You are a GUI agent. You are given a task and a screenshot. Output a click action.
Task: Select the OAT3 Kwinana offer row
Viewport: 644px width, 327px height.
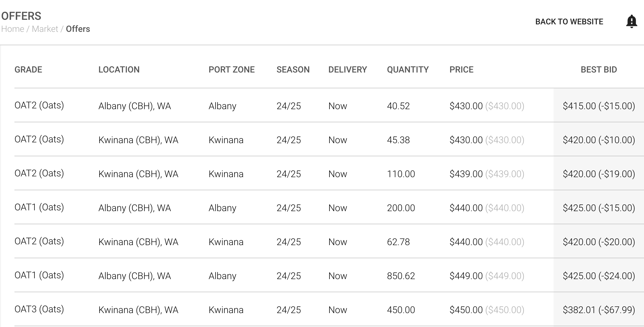click(x=187, y=310)
